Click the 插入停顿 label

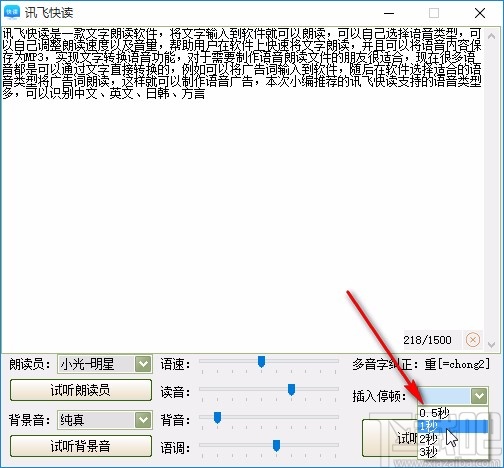[x=379, y=396]
